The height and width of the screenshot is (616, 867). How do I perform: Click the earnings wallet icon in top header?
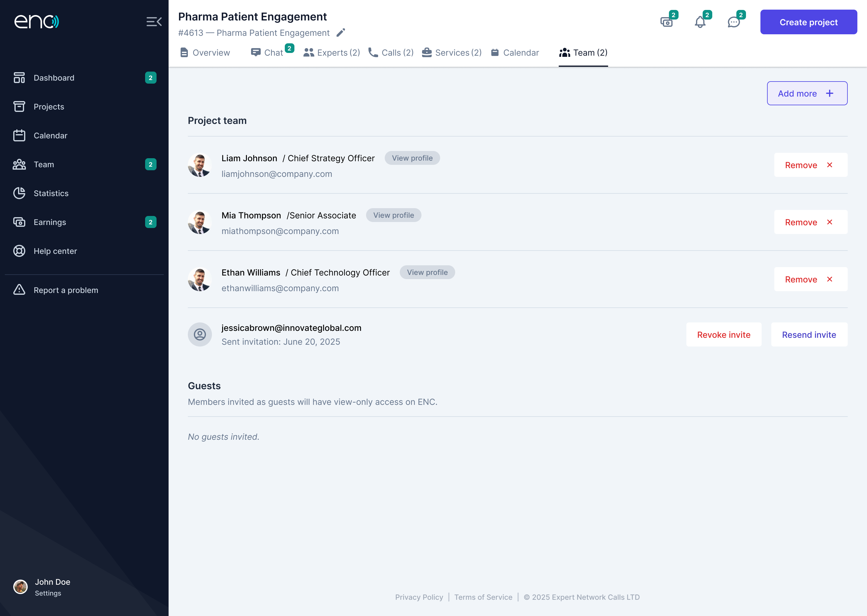click(x=666, y=22)
